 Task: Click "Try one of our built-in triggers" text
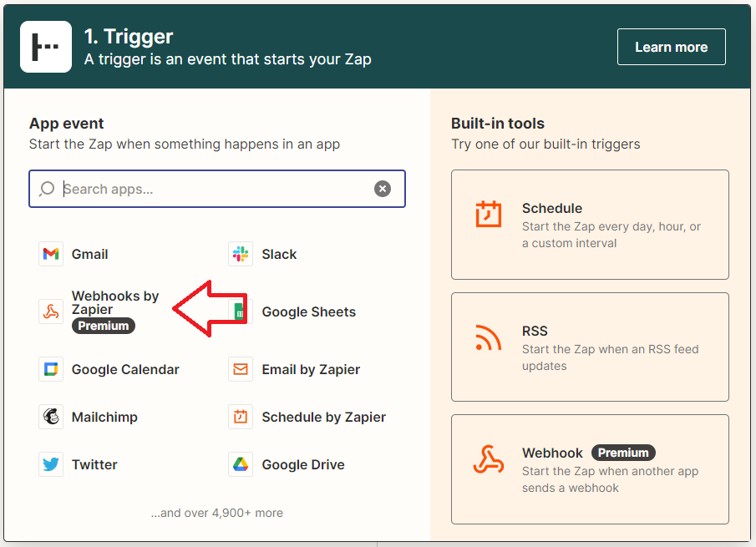pos(545,144)
